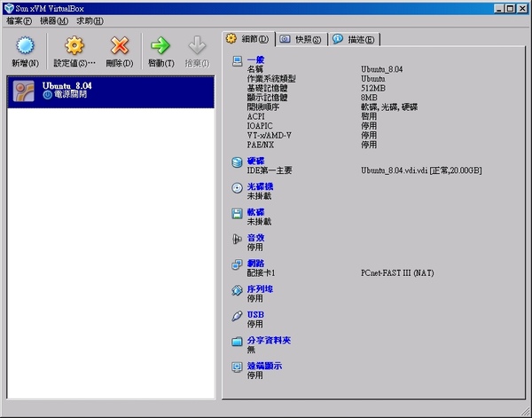Click the window resize grip corner
Viewport: 532px width, 418px height.
point(525,411)
